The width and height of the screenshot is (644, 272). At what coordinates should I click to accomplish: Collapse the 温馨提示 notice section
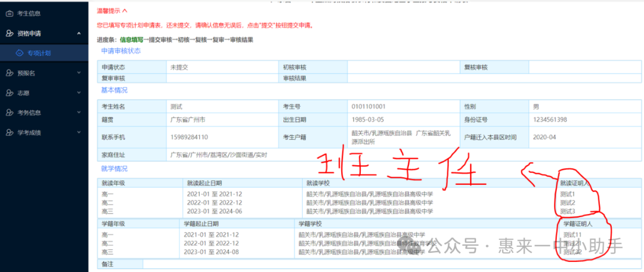click(x=125, y=11)
